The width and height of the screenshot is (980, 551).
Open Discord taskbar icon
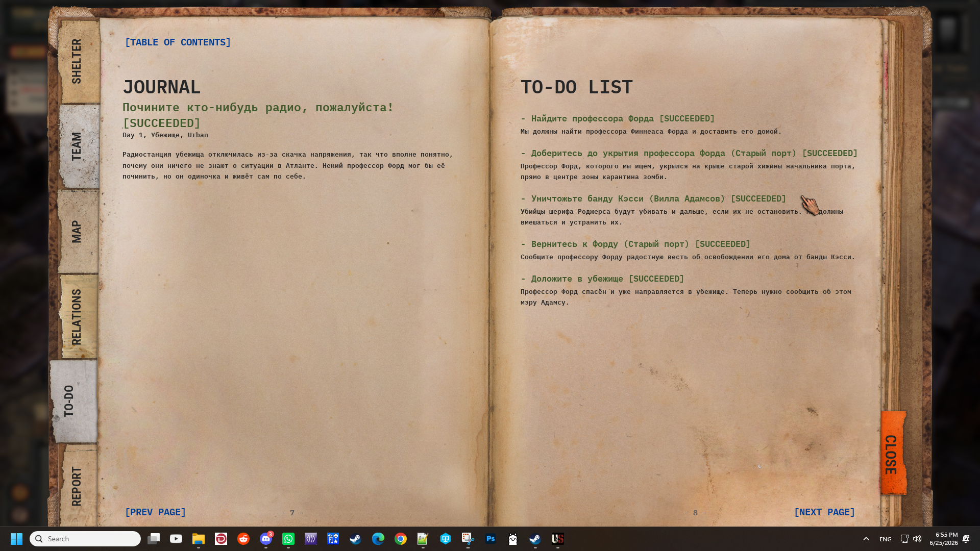[x=266, y=539]
